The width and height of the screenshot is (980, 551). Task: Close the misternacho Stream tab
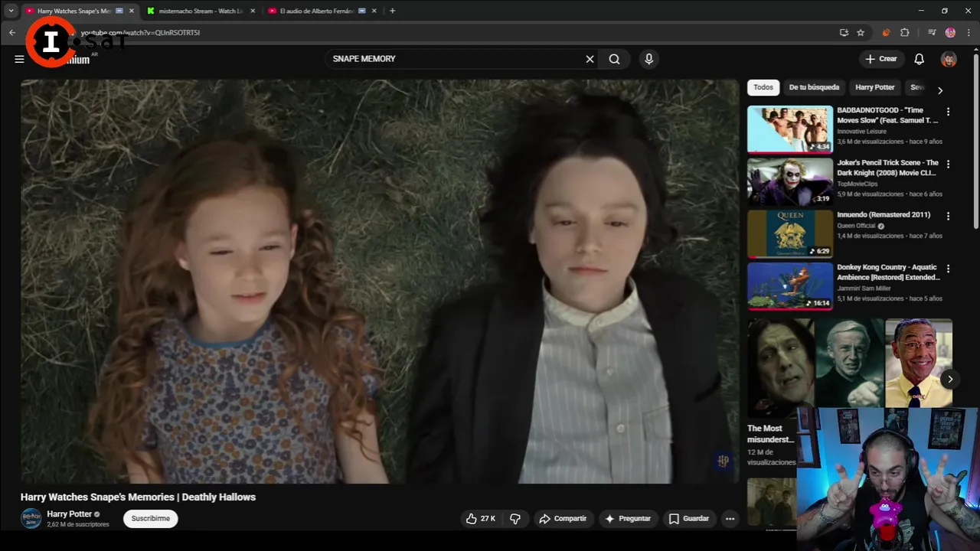point(253,11)
